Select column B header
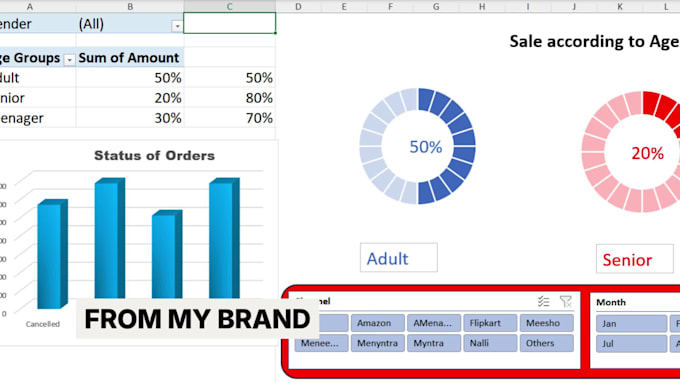The width and height of the screenshot is (680, 383). [130, 7]
